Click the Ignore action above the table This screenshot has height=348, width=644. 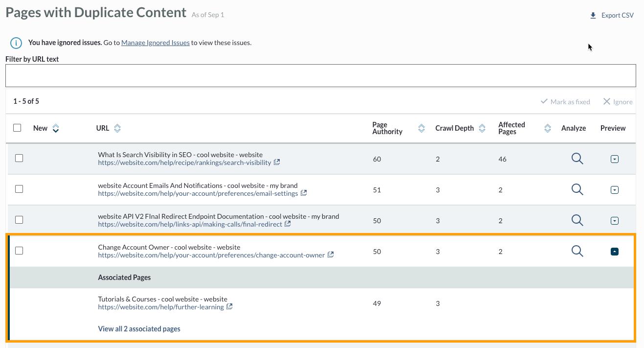pyautogui.click(x=618, y=101)
